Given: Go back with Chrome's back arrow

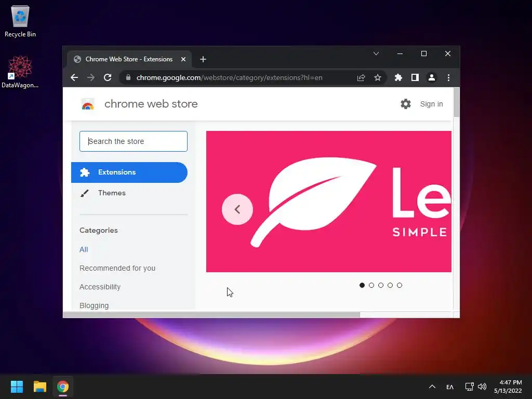Looking at the screenshot, I should pyautogui.click(x=74, y=78).
